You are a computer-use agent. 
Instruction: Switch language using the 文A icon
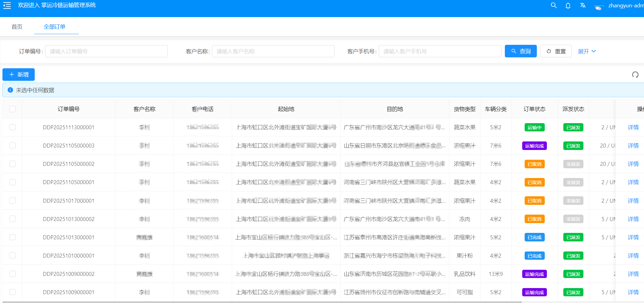pyautogui.click(x=582, y=5)
